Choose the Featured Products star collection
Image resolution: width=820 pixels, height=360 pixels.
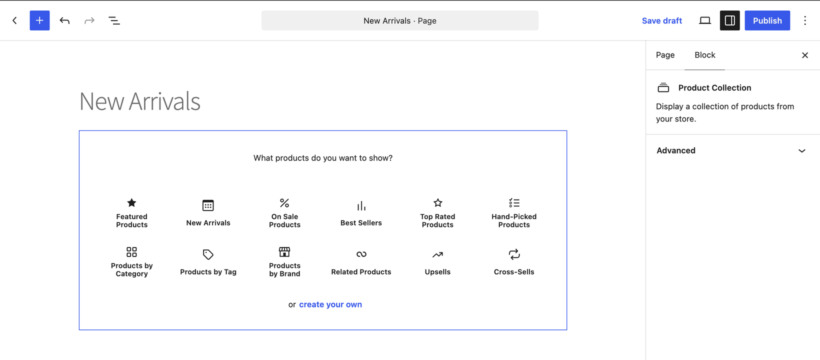point(132,212)
